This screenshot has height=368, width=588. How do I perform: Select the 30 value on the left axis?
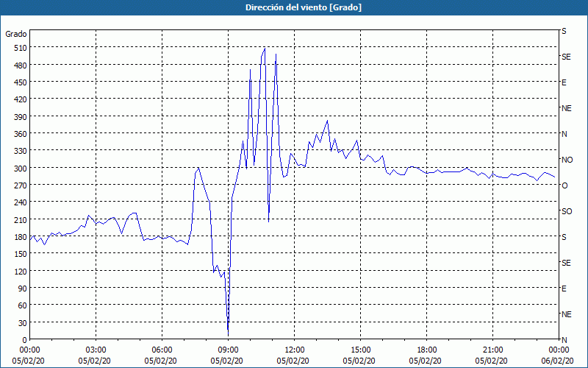(x=23, y=323)
